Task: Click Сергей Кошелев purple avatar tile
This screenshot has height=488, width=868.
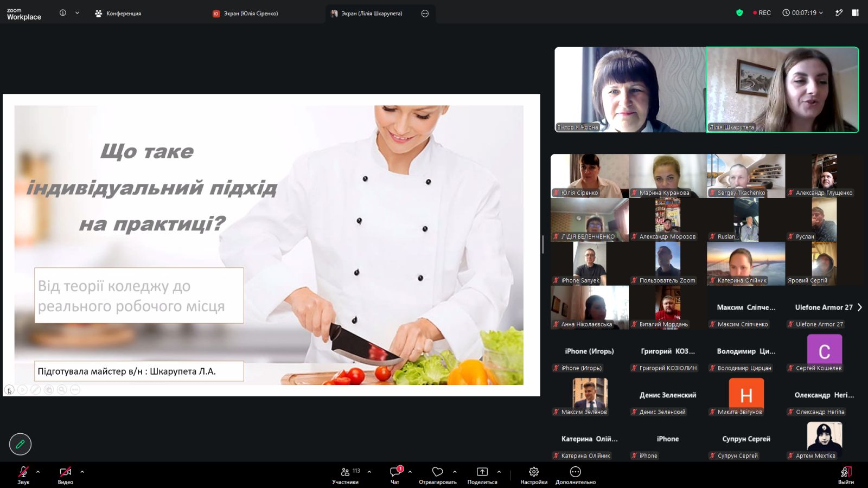Action: tap(824, 351)
